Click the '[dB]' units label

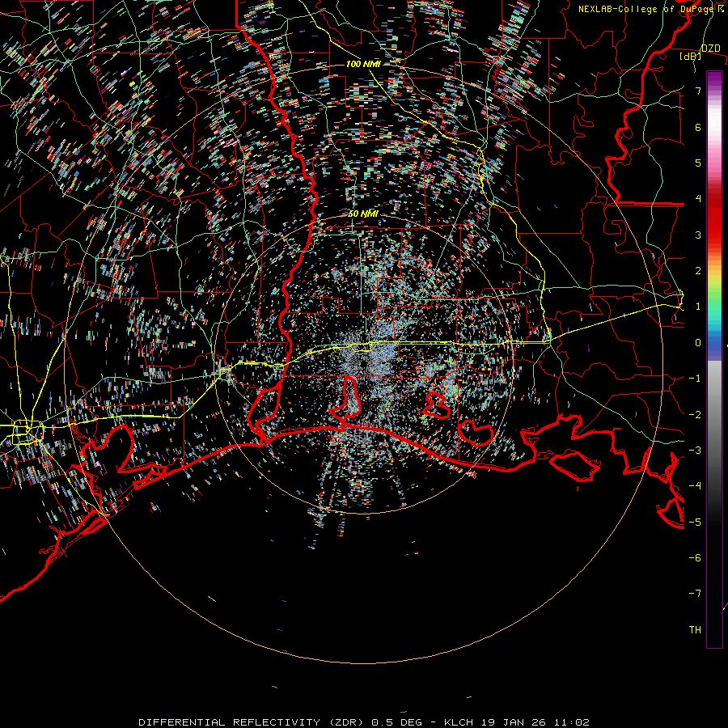click(690, 56)
